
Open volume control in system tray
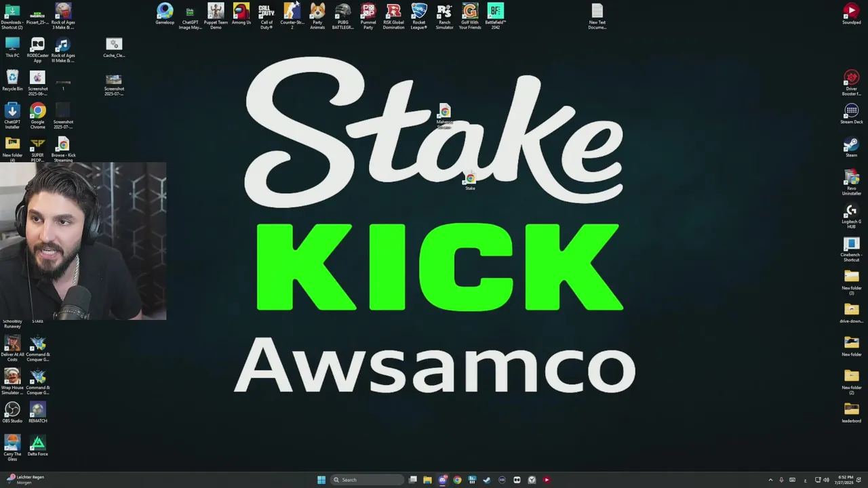click(x=826, y=480)
